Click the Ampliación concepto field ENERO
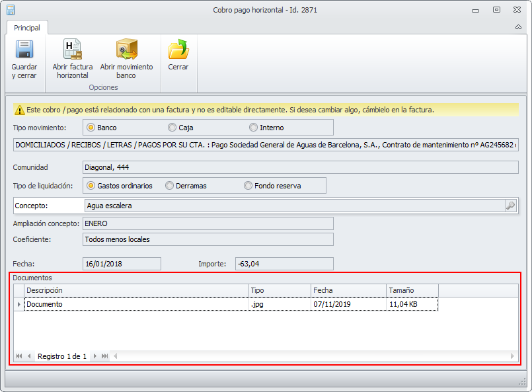Screen dimensions: 532x392 click(x=208, y=223)
